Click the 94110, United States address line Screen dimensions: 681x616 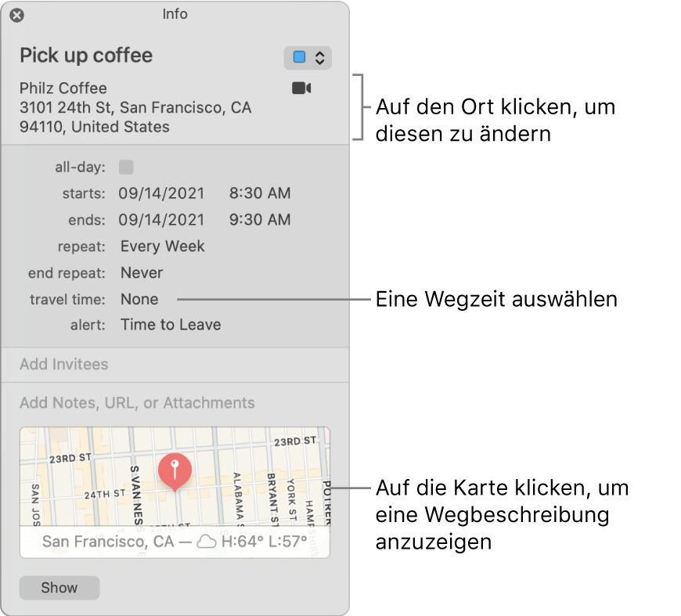[x=95, y=127]
